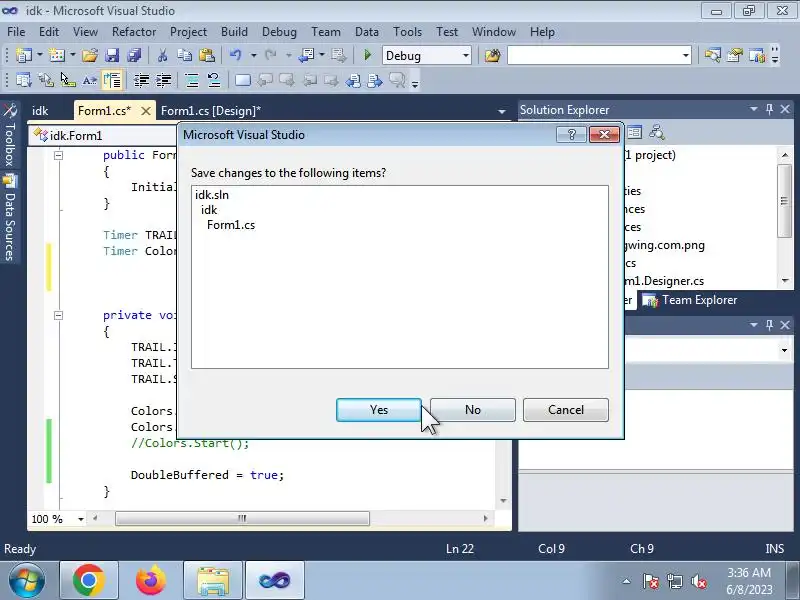Open the active files tab list dropdown
This screenshot has height=600, width=800.
[x=502, y=112]
